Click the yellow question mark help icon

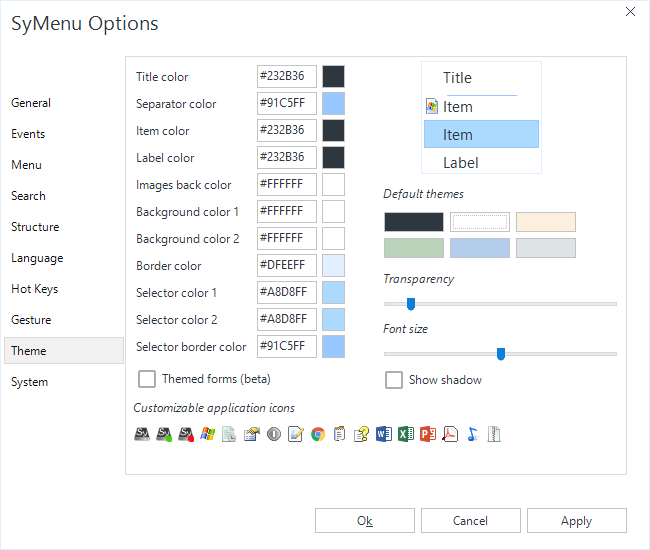pos(361,434)
